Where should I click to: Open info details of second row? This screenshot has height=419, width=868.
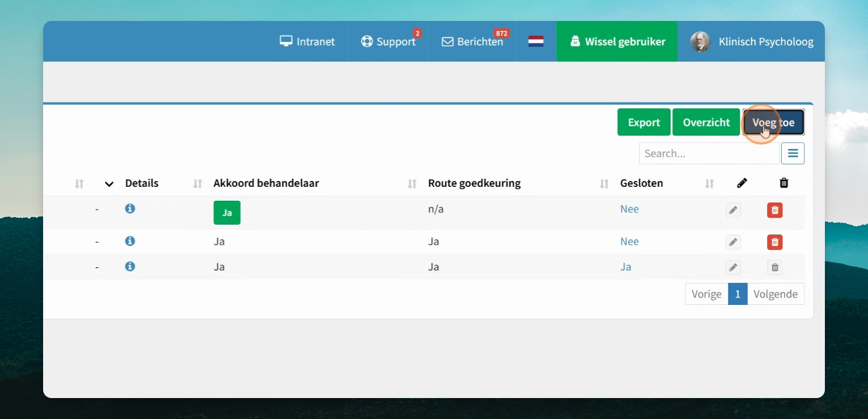pyautogui.click(x=130, y=241)
